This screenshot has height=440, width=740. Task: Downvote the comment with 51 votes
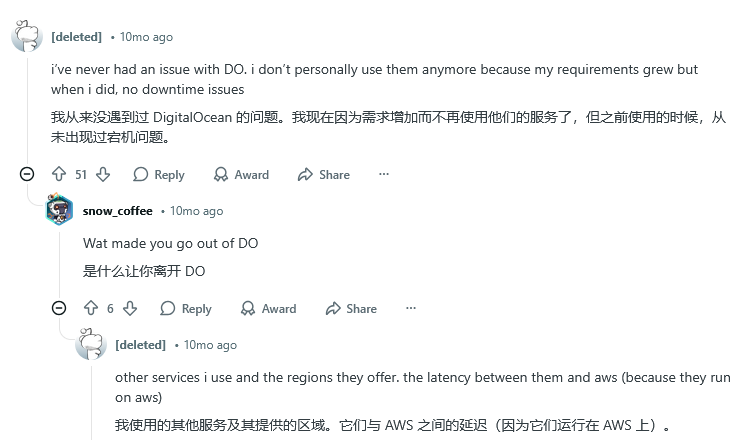pos(104,174)
